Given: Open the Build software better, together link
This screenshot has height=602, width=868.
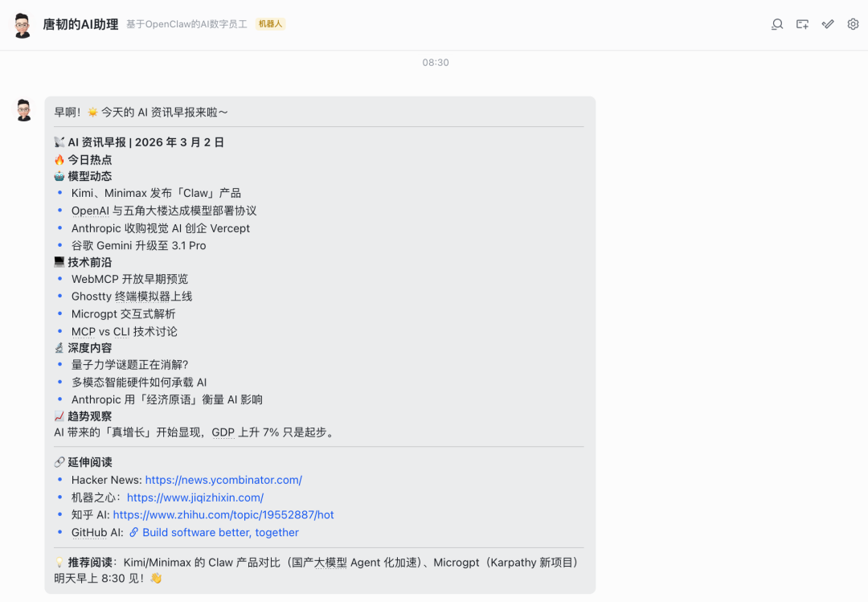Looking at the screenshot, I should tap(221, 532).
